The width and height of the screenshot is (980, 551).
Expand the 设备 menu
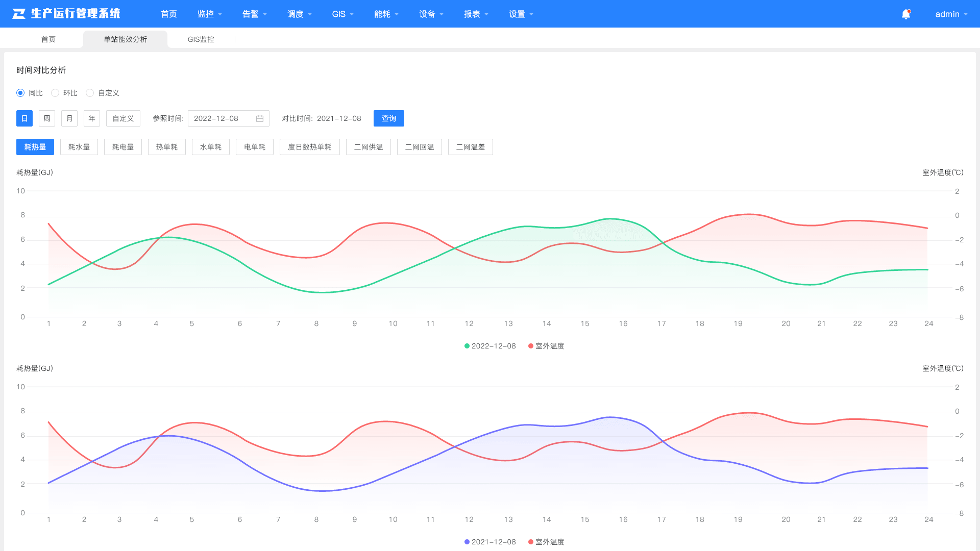click(431, 14)
